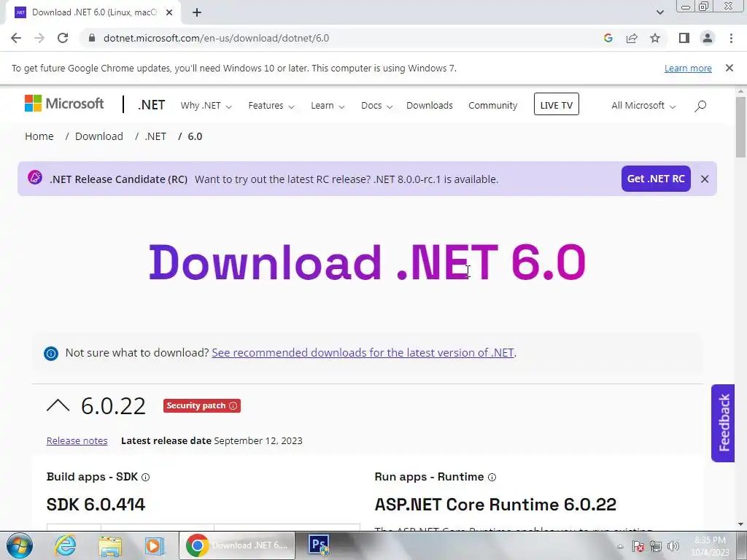Reload the page with the refresh icon
Image resolution: width=747 pixels, height=560 pixels.
63,38
